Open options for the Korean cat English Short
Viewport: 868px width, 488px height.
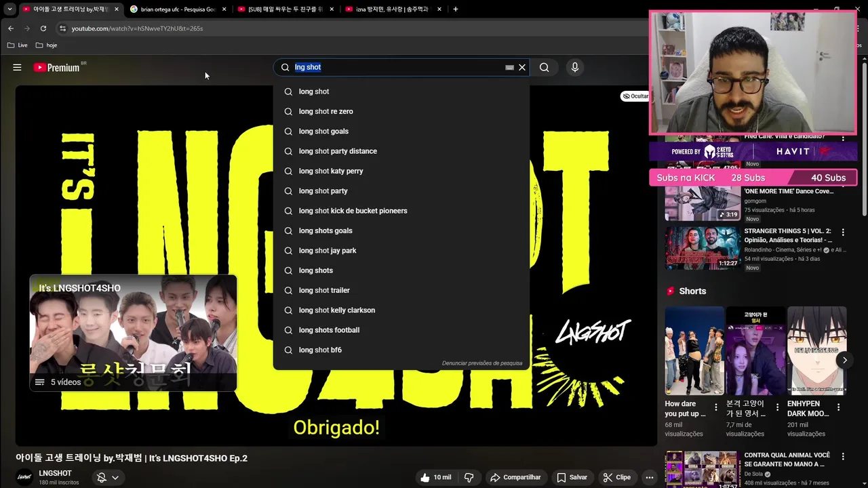[777, 407]
